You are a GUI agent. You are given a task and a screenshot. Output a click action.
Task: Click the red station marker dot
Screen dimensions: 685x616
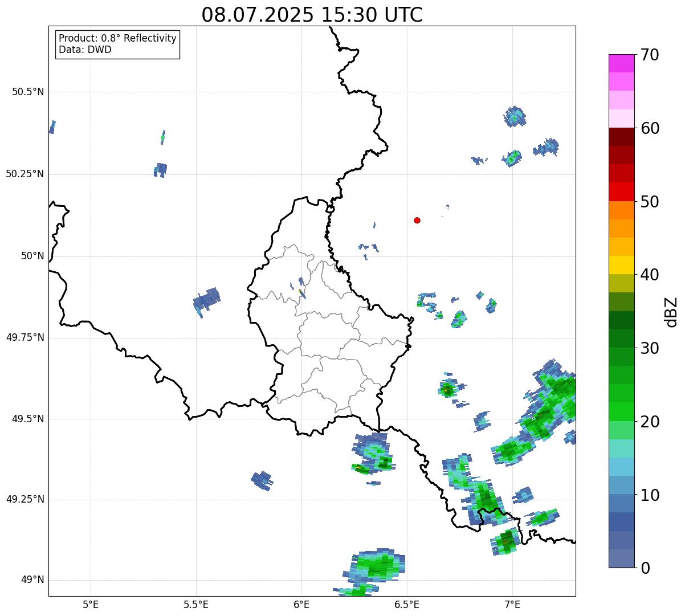[x=417, y=220]
